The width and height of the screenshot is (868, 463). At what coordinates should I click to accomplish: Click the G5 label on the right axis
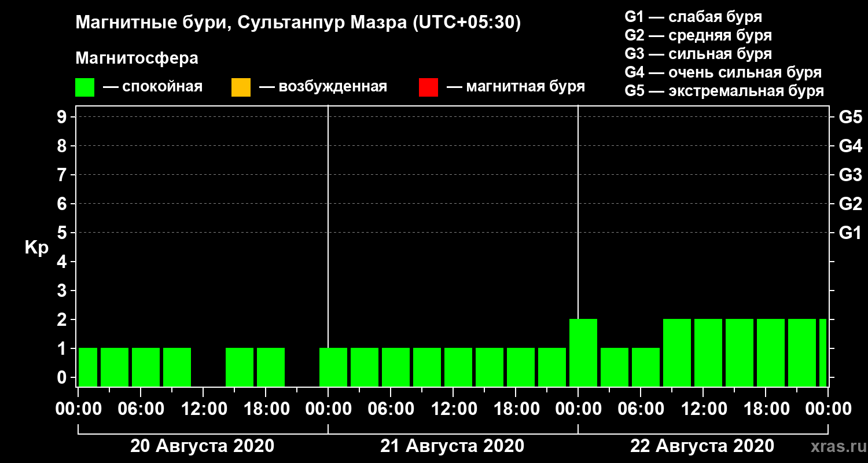(851, 117)
